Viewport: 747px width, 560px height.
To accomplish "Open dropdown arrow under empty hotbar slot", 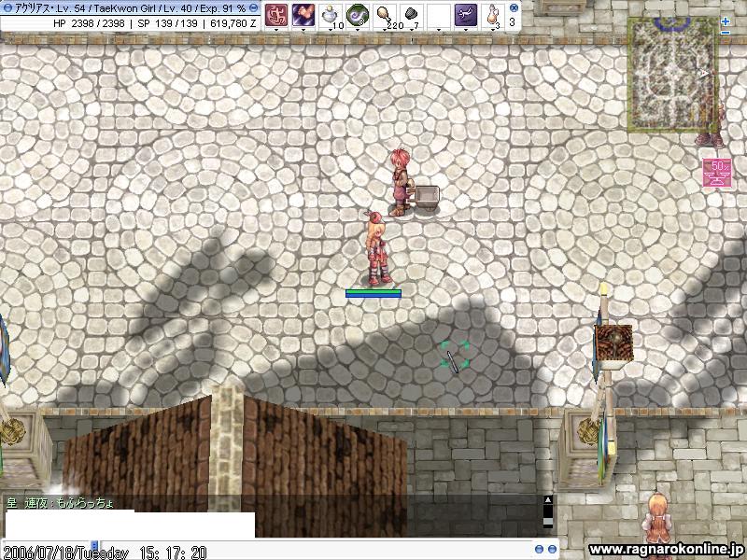I will pos(439,30).
